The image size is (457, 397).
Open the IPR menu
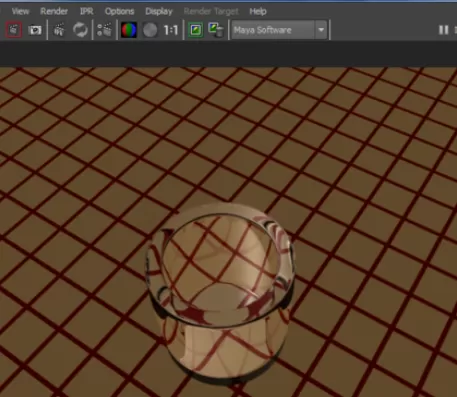pyautogui.click(x=87, y=11)
